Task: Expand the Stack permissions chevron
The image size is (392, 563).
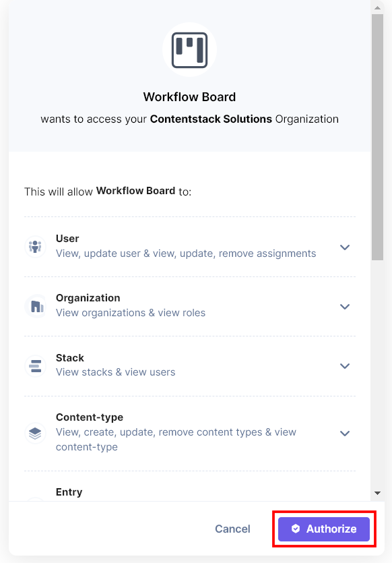Action: coord(345,366)
